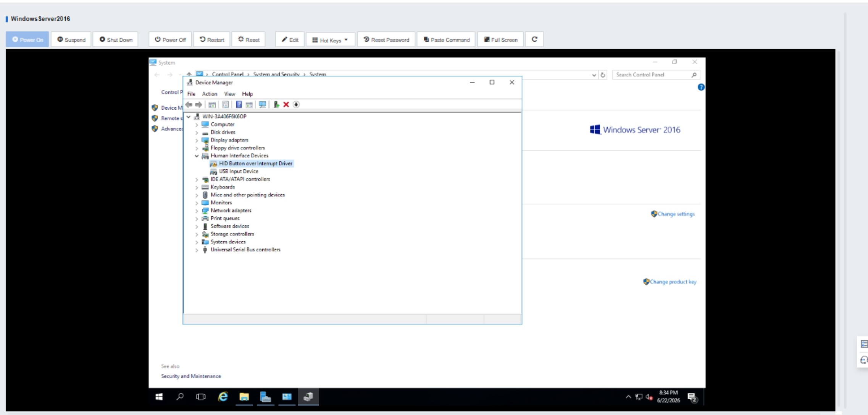868x415 pixels.
Task: Expand Floppy drive controllers category
Action: (x=197, y=148)
